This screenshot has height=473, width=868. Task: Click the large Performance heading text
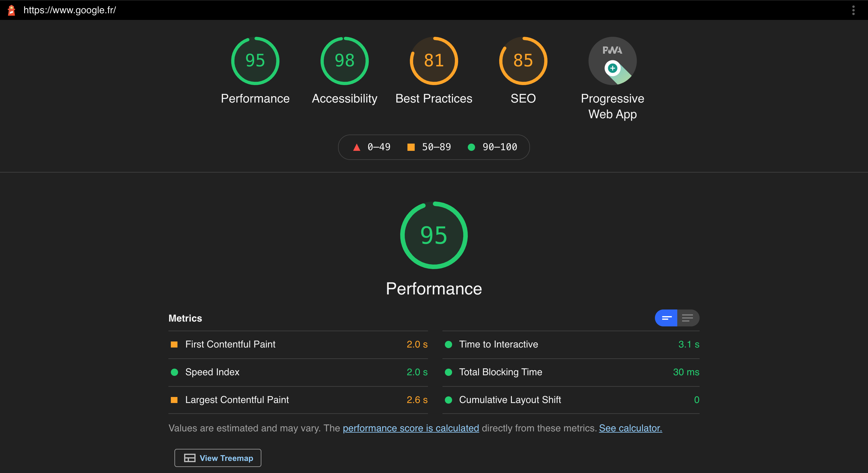pyautogui.click(x=434, y=289)
